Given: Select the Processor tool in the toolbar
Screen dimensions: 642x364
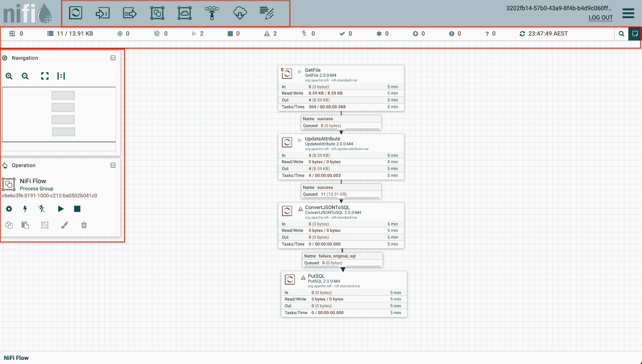Looking at the screenshot, I should (75, 13).
